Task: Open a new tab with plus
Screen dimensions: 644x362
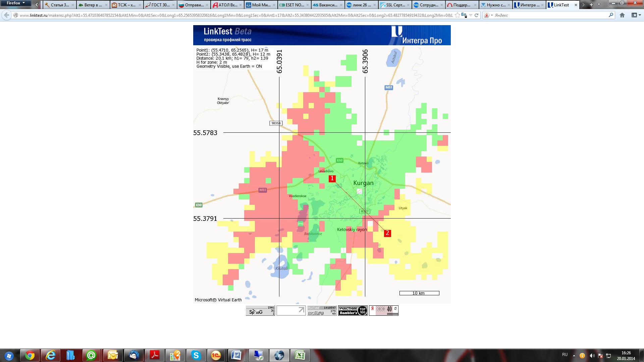Action: [591, 5]
